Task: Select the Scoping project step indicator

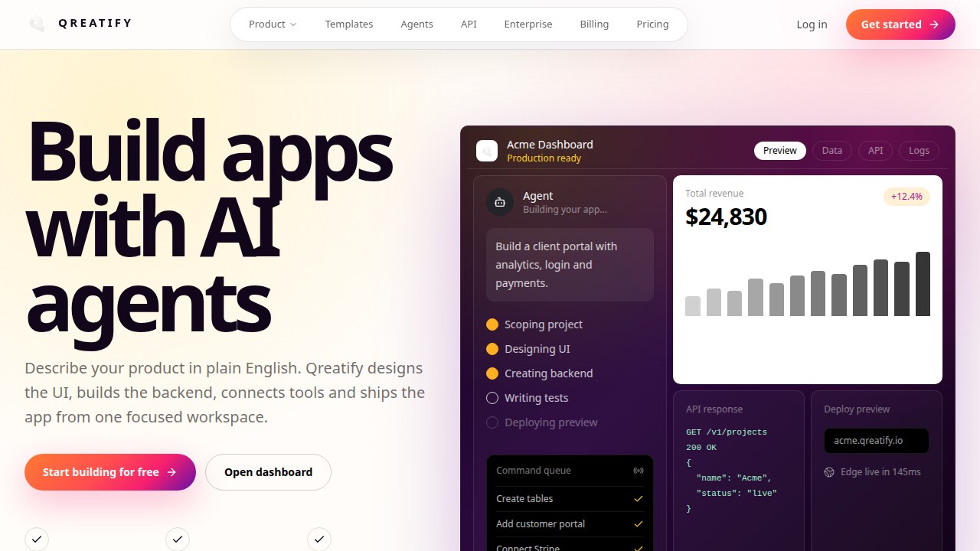Action: click(x=492, y=324)
